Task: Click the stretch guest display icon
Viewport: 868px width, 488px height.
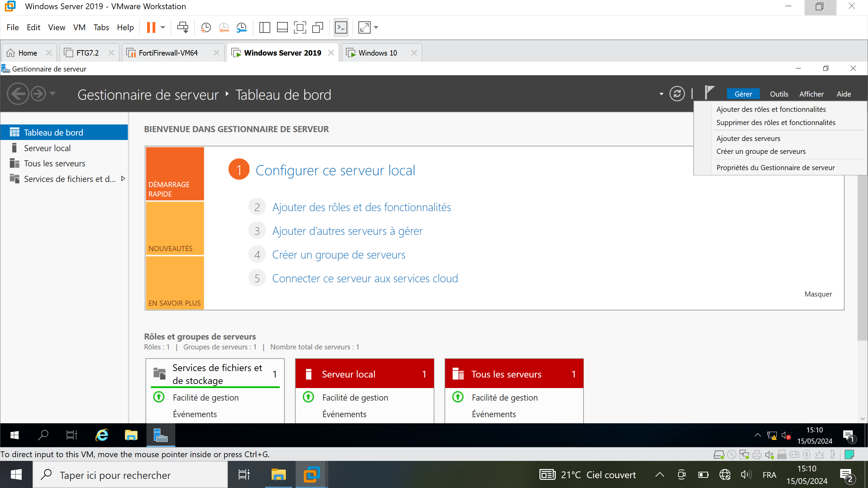Action: [x=364, y=27]
